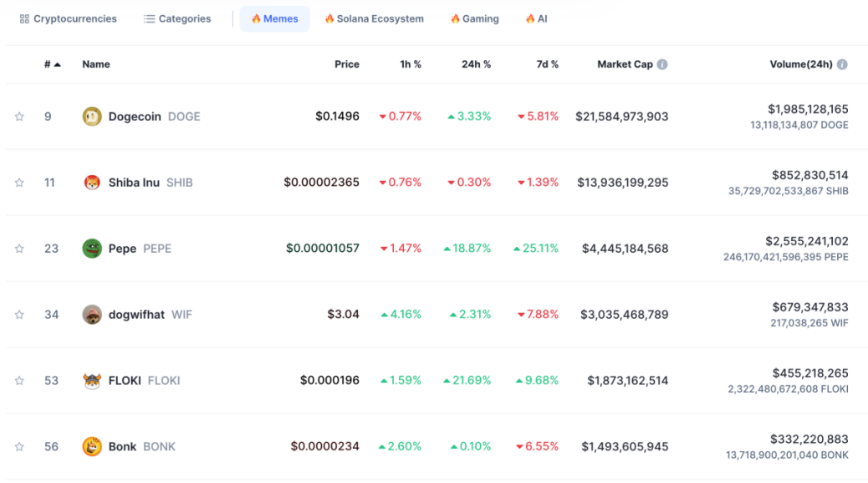Click Dogecoin 7d change 5.81%
This screenshot has height=483, width=868.
(x=538, y=116)
